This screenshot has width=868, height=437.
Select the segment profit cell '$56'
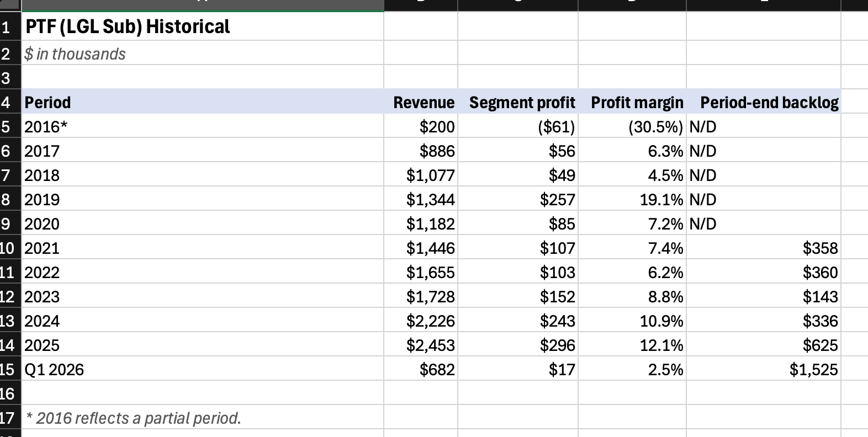(518, 151)
